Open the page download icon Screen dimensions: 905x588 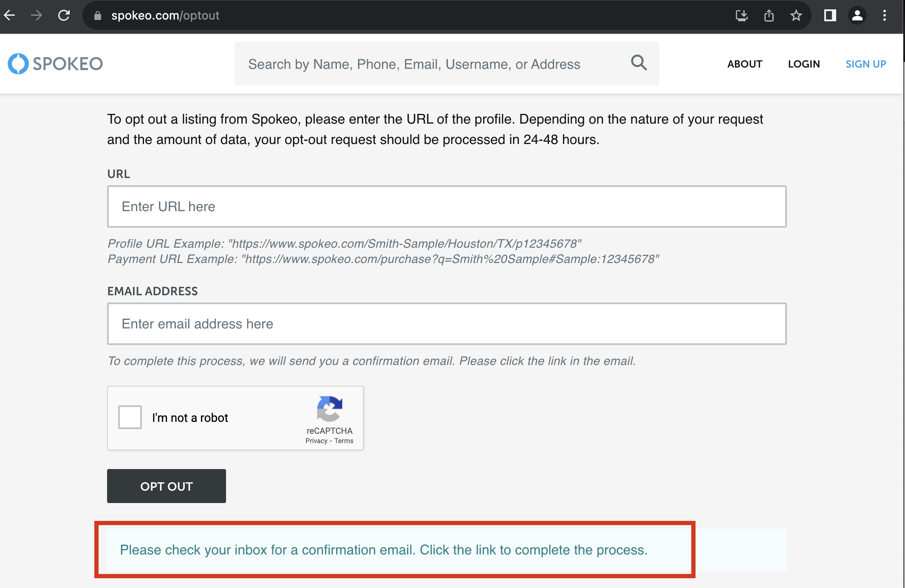[x=741, y=15]
